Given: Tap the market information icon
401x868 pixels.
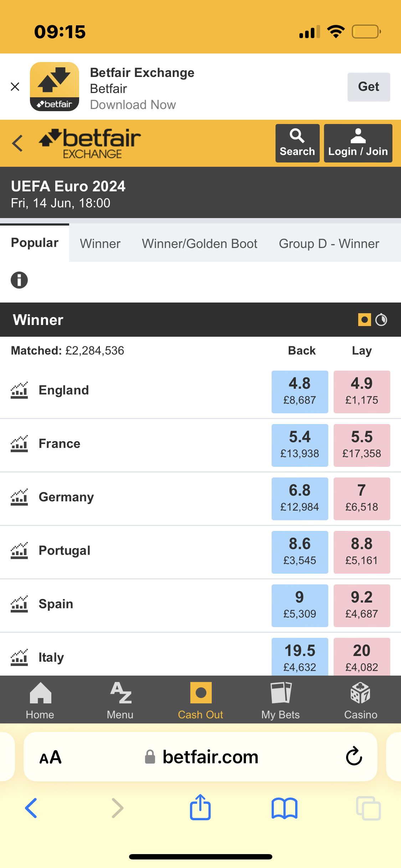Looking at the screenshot, I should (x=19, y=280).
